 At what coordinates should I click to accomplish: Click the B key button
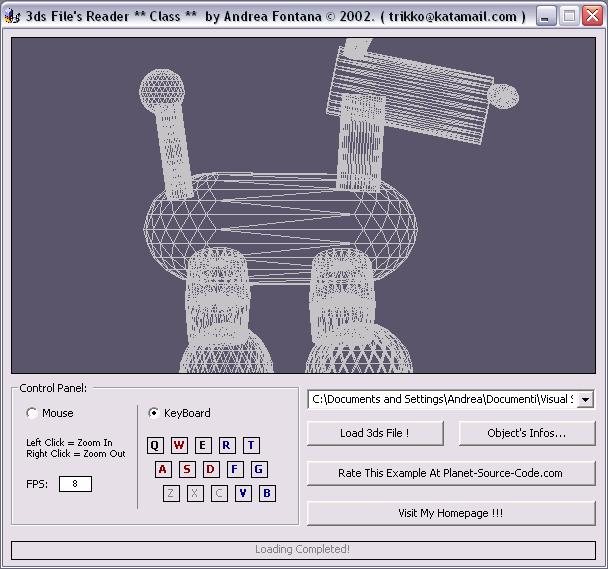tap(267, 493)
